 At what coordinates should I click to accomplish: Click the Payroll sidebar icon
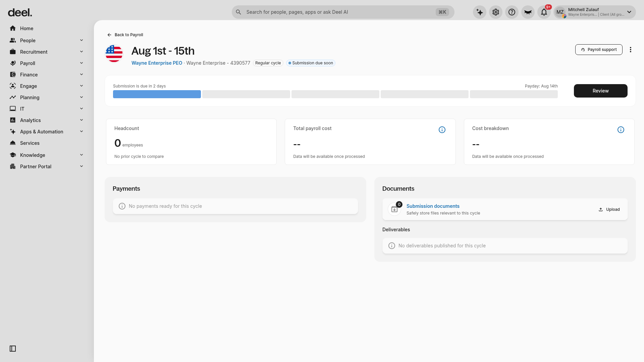13,63
